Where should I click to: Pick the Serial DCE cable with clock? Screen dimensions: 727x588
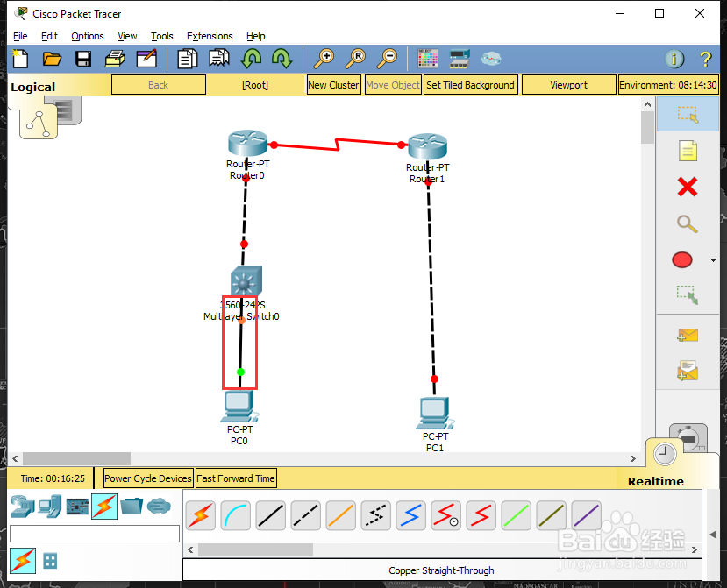click(x=445, y=515)
